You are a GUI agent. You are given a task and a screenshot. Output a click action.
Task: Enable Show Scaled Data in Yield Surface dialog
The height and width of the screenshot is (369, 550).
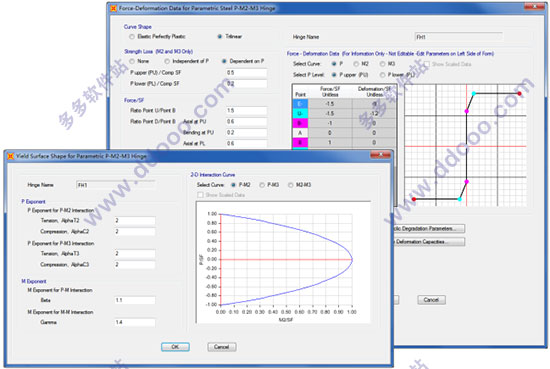click(x=200, y=195)
